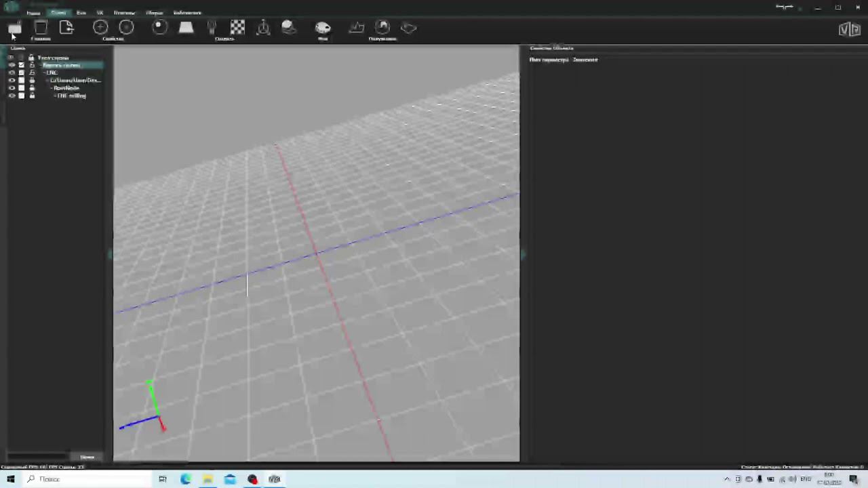Image resolution: width=868 pixels, height=488 pixels.
Task: Collapse left panel using its edge arrow
Action: (x=109, y=254)
